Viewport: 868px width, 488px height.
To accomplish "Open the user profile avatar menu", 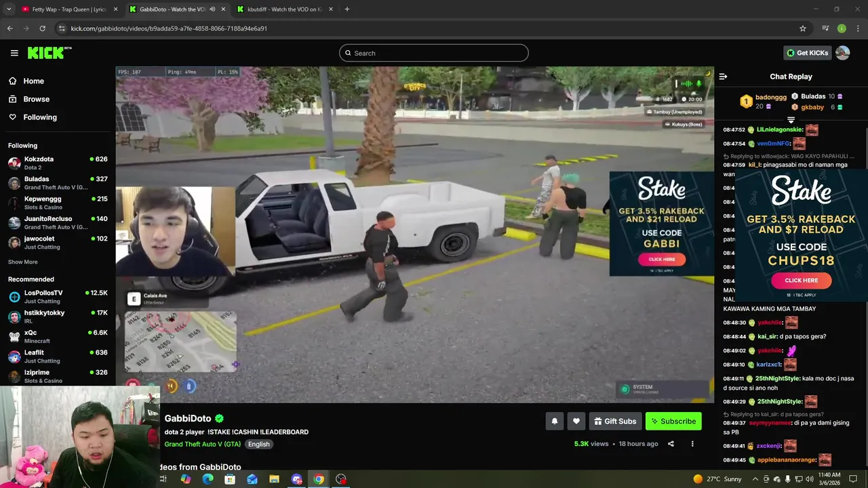I will [x=843, y=53].
